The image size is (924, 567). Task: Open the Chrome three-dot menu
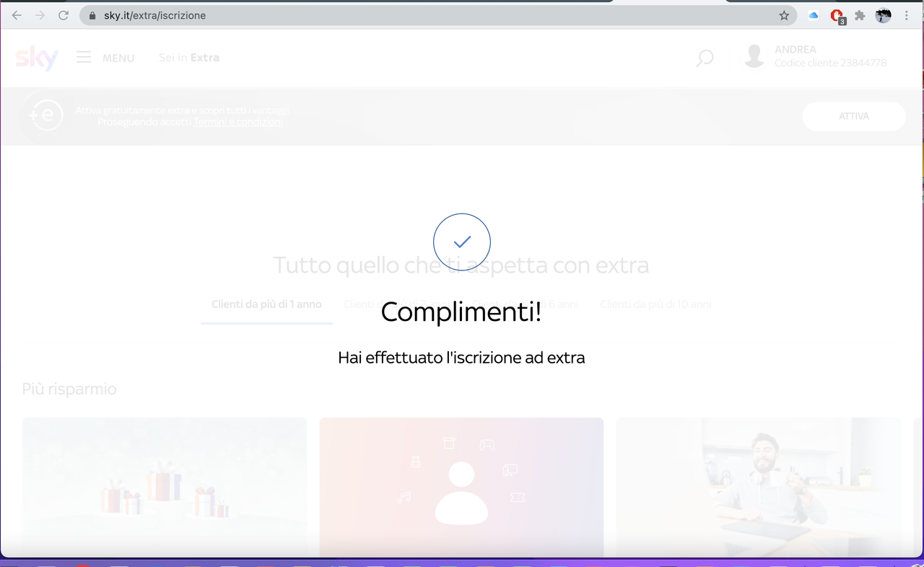[907, 15]
